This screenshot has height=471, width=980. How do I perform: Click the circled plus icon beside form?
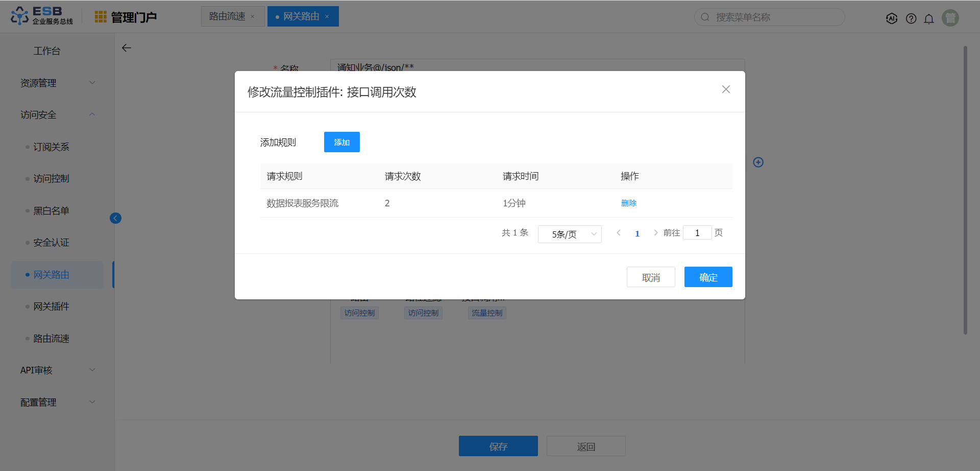pos(758,162)
